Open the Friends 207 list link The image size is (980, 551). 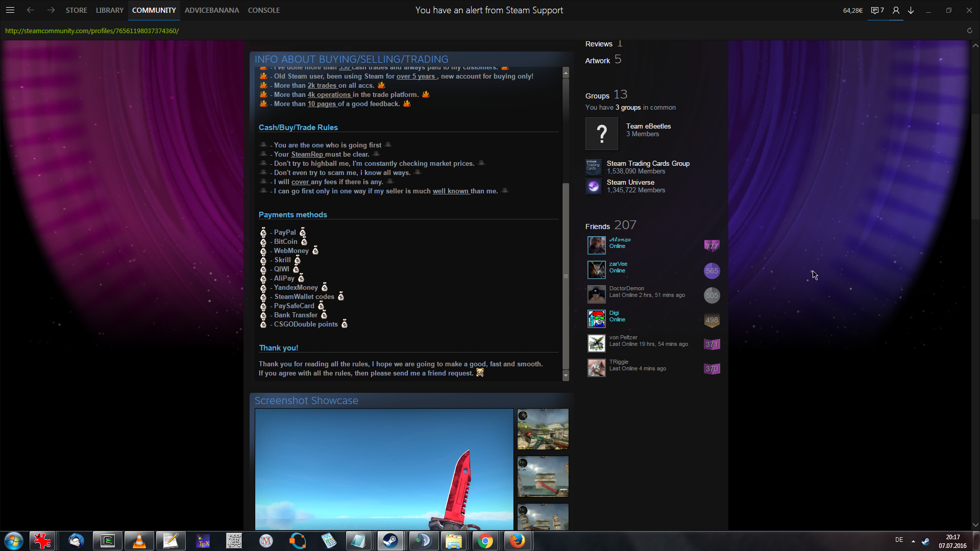[610, 226]
